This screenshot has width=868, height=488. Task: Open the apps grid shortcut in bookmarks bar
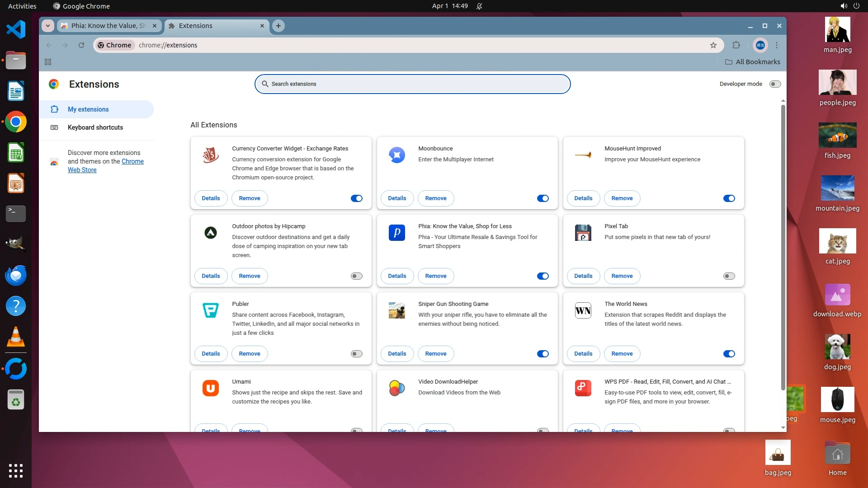coord(48,62)
